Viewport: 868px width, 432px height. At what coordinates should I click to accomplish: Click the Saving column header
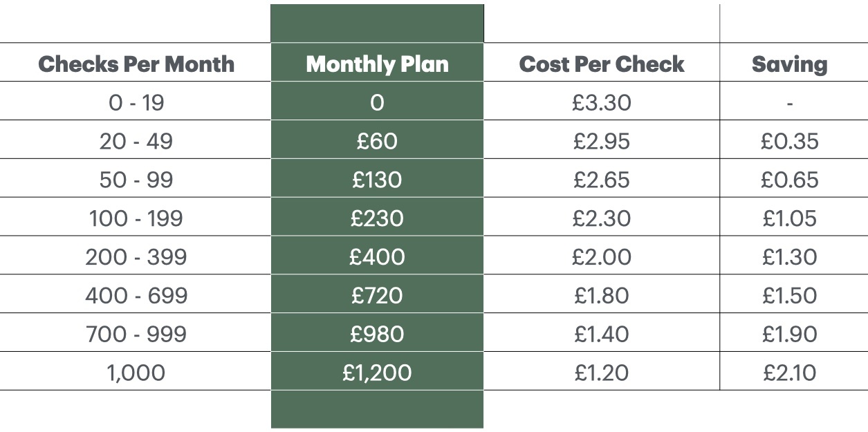(789, 64)
